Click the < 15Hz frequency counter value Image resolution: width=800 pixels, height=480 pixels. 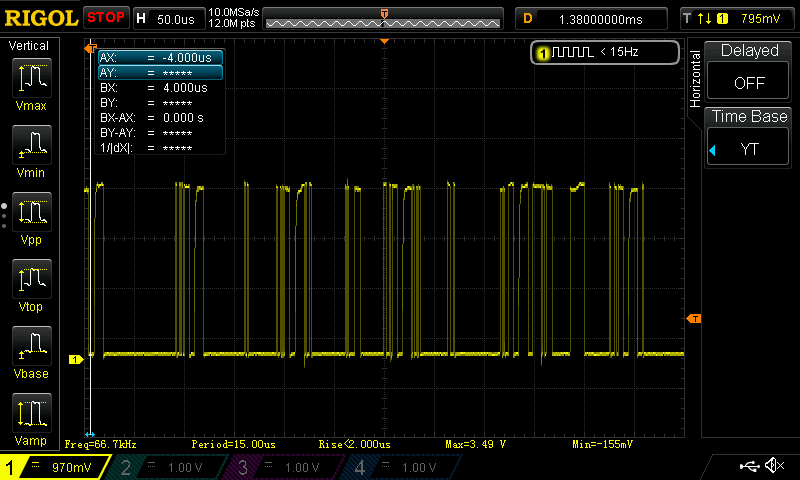click(x=619, y=52)
